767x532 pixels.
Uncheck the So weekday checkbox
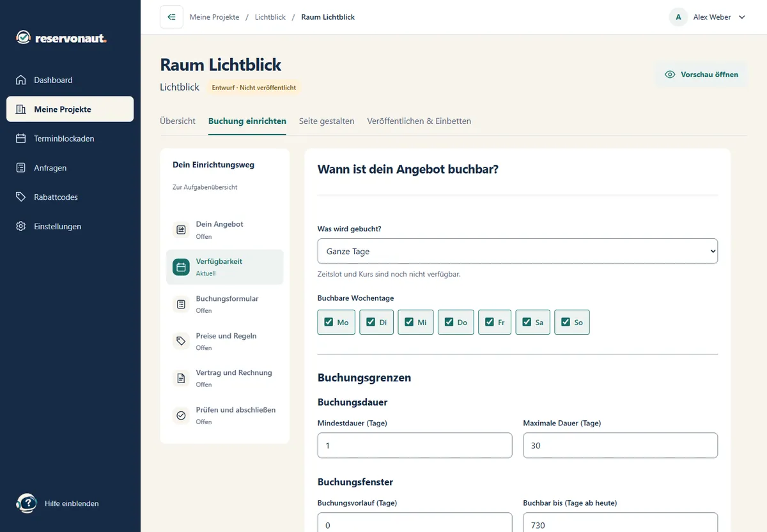[565, 322]
